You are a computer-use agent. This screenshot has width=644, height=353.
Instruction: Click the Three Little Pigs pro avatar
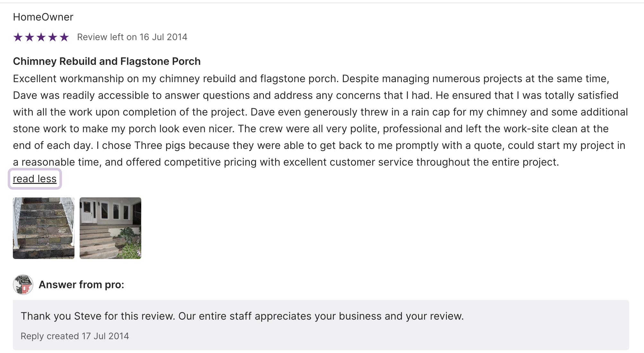click(23, 285)
